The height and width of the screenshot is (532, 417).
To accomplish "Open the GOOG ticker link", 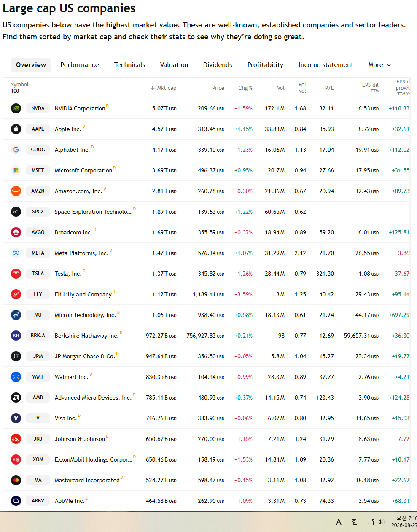I will pyautogui.click(x=38, y=150).
